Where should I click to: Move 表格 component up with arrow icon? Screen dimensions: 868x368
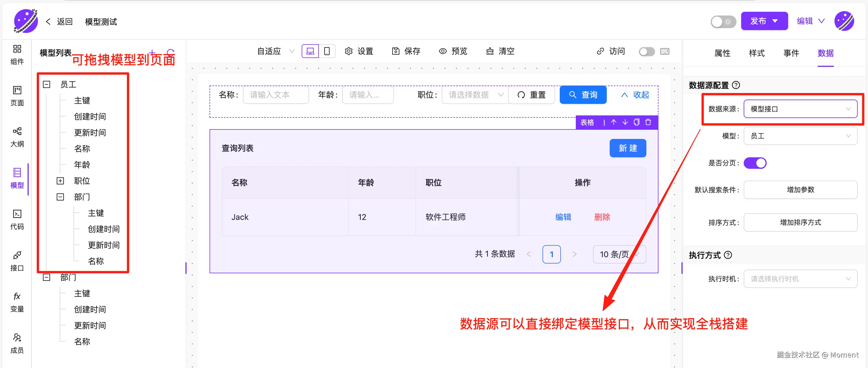[x=613, y=122]
